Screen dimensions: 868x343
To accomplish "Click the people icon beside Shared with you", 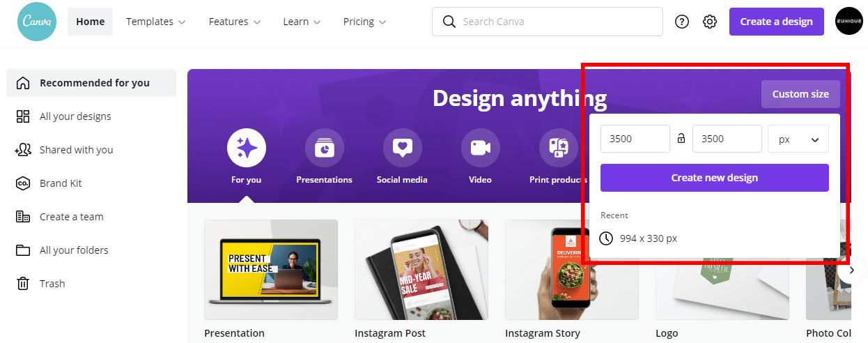I will coord(23,150).
